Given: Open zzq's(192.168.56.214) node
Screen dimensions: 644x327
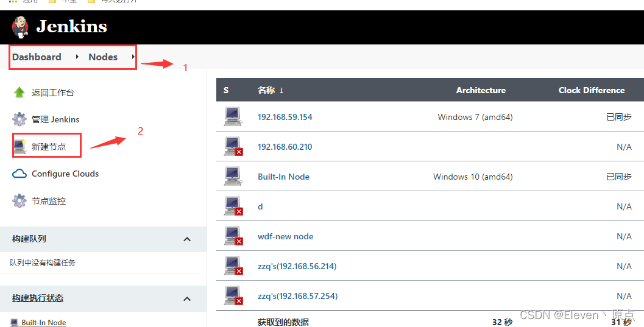Looking at the screenshot, I should (x=297, y=266).
